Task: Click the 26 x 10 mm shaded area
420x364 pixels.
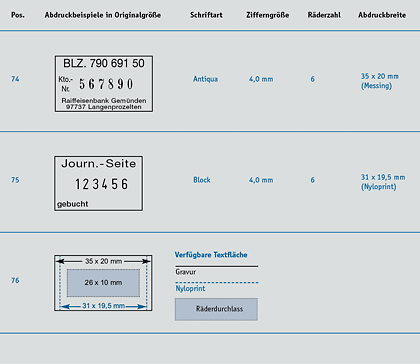Action: coord(103,283)
